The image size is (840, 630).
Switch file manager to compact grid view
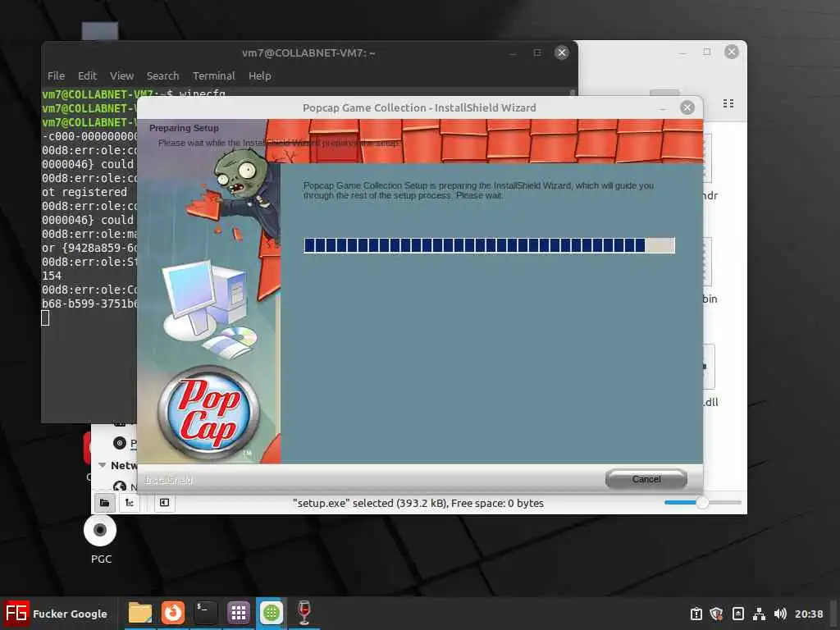(x=728, y=103)
